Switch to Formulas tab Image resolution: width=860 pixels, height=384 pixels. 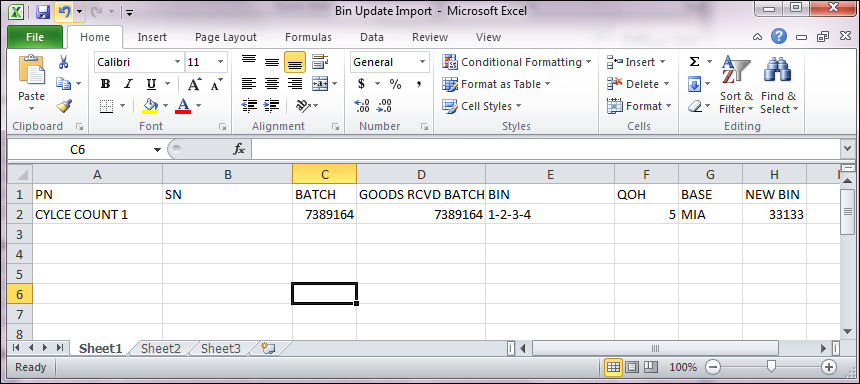(308, 37)
